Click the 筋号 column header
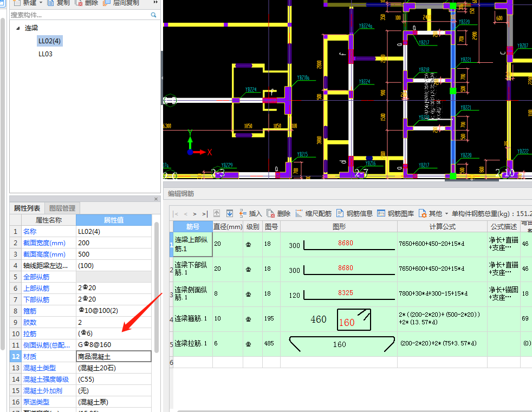Screen dimensions: 532x412 point(193,226)
